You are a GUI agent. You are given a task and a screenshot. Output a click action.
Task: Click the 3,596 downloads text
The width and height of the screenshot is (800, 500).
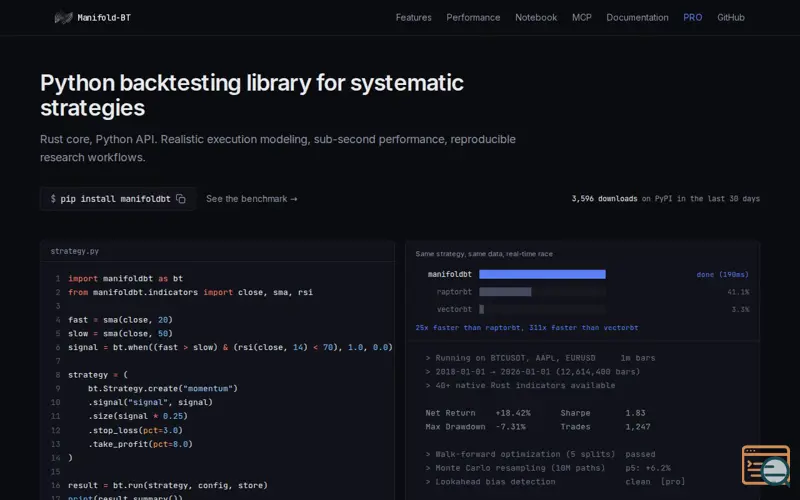[604, 198]
